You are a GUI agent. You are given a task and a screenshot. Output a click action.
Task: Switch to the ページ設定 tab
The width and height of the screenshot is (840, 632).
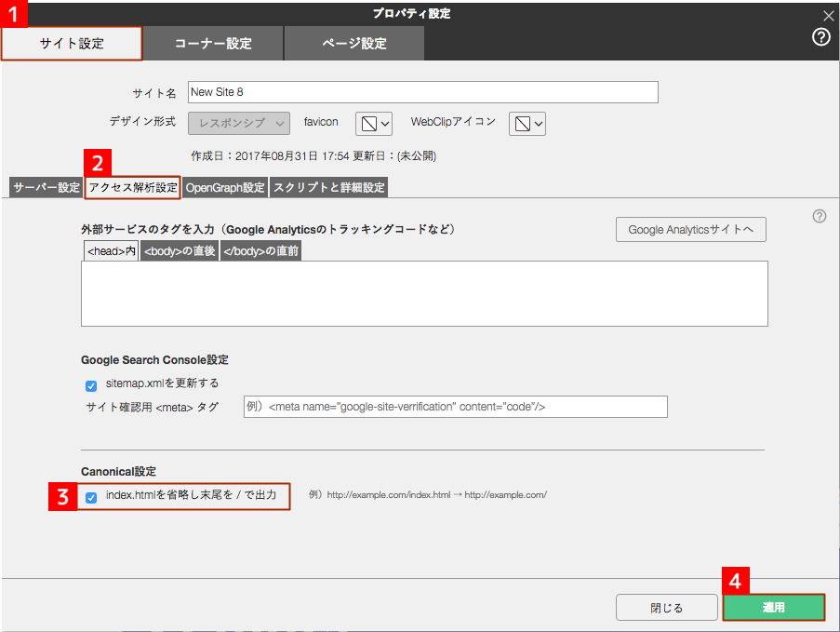click(354, 44)
